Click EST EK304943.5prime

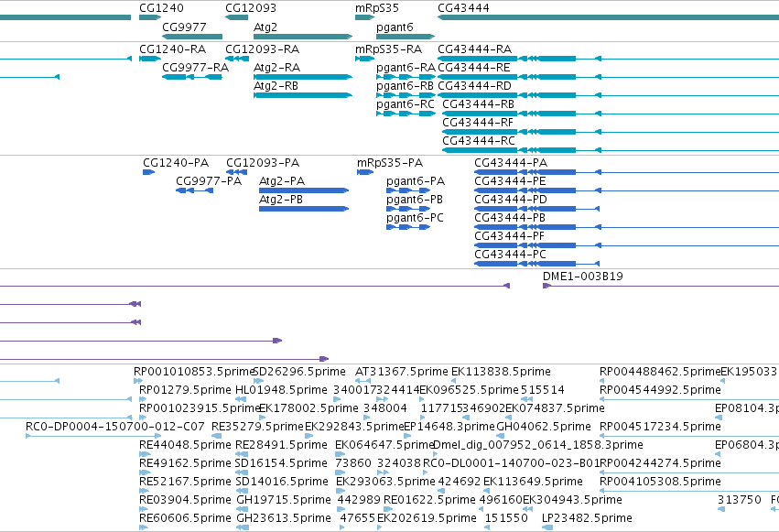coord(572,501)
